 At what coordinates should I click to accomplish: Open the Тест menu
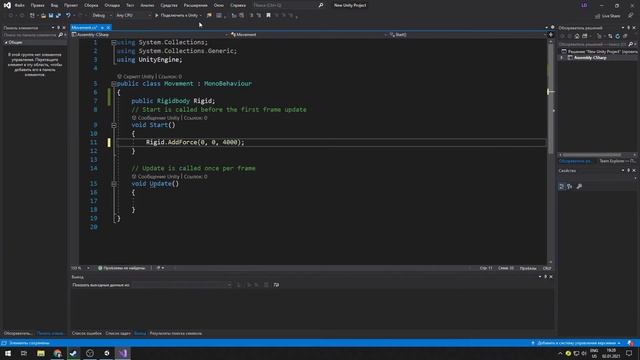[130, 5]
